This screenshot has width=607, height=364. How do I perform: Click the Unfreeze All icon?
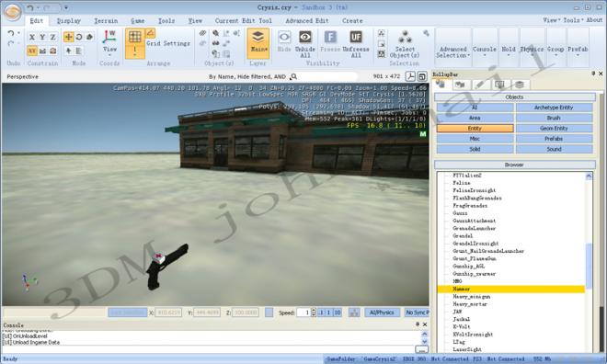(356, 37)
